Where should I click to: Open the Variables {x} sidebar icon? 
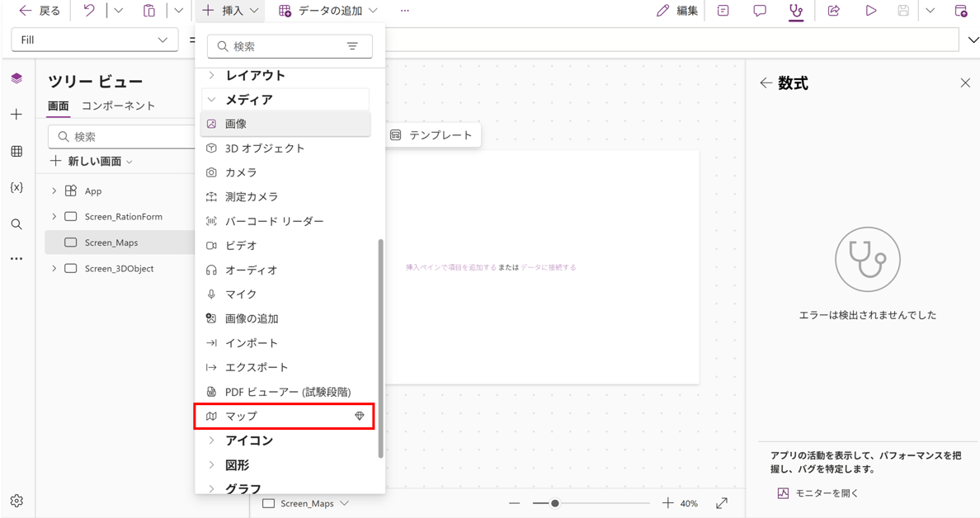16,188
